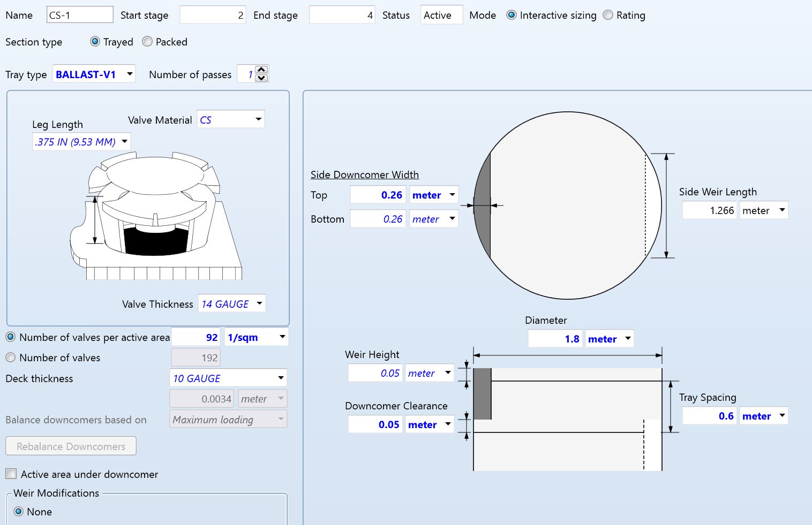Select the Packed section type

147,42
